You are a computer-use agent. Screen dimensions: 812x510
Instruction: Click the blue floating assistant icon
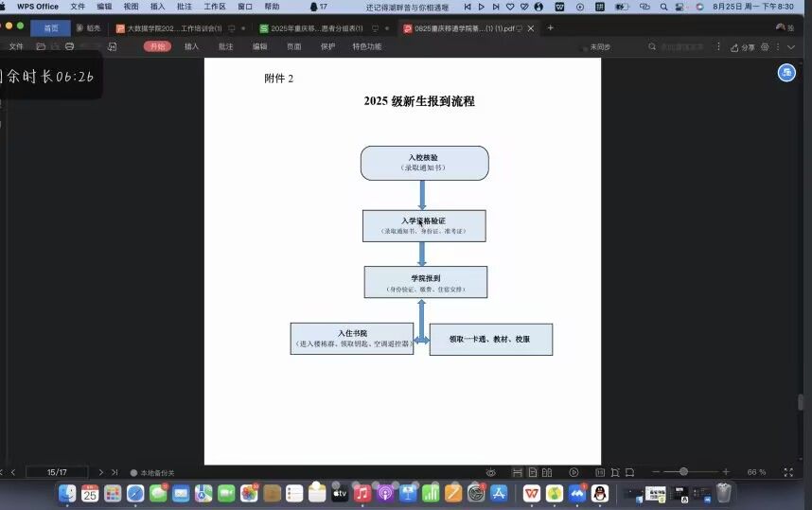click(x=786, y=73)
